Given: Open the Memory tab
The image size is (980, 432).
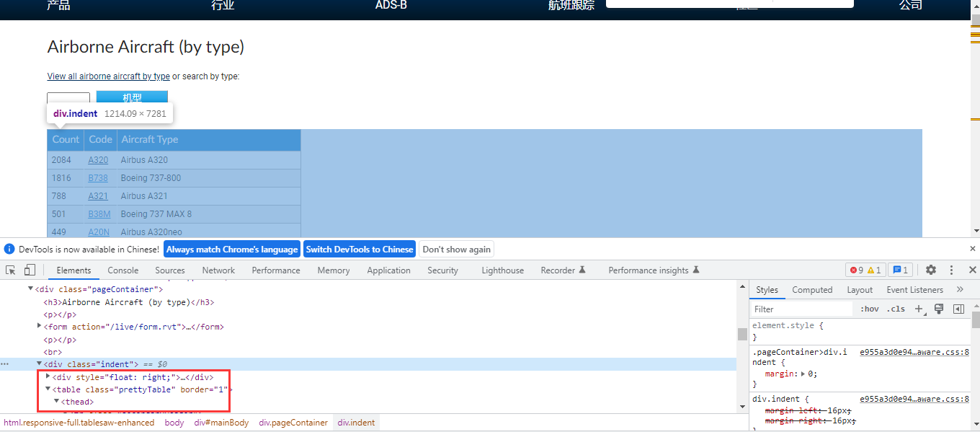Looking at the screenshot, I should click(x=334, y=270).
